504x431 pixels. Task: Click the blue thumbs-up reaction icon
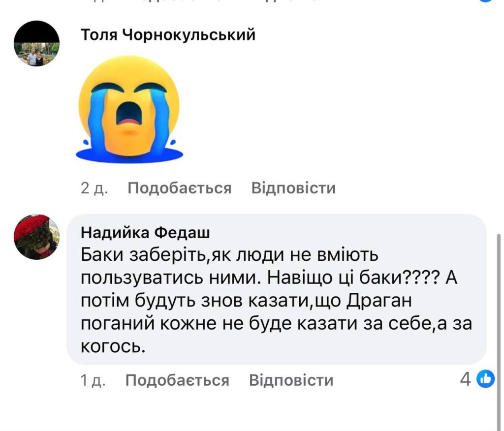(x=486, y=378)
